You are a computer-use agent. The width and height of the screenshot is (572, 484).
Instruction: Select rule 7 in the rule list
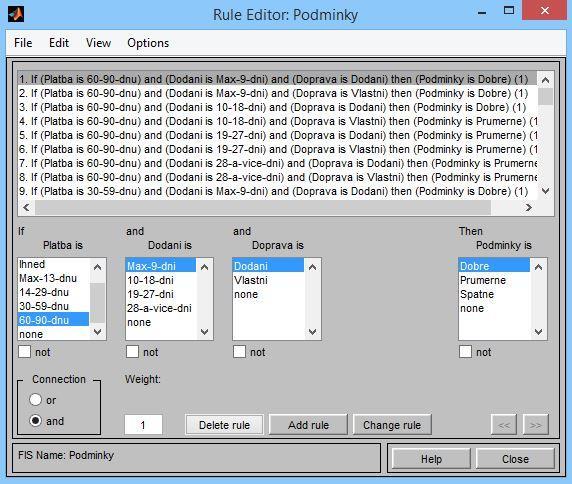coord(278,163)
